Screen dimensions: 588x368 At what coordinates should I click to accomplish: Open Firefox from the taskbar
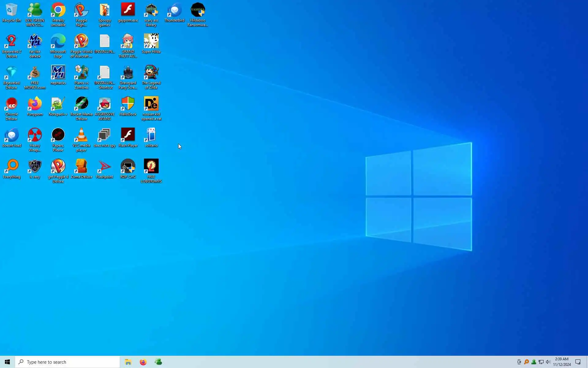[143, 362]
